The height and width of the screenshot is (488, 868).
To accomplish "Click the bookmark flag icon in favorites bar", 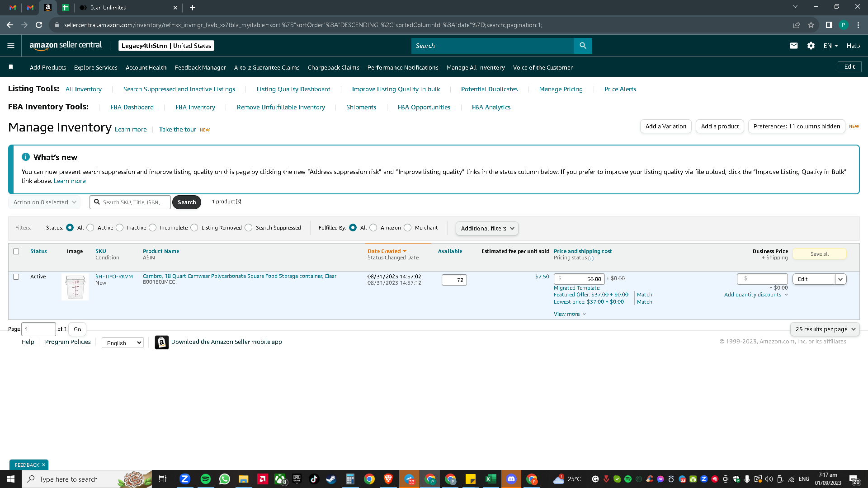I will (x=11, y=67).
